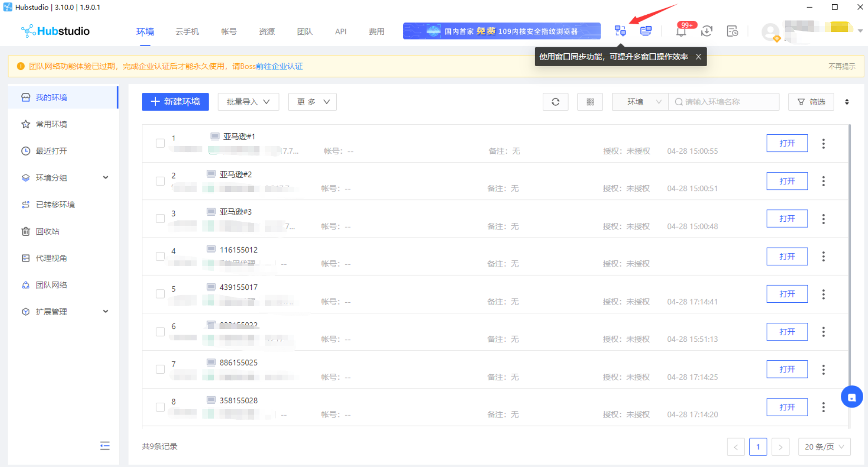
Task: Switch to API tab
Action: [340, 31]
